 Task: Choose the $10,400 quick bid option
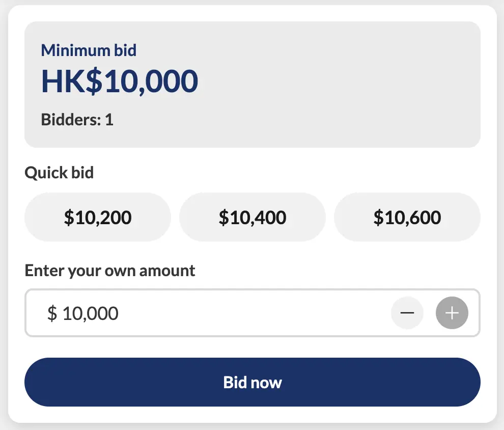[x=253, y=218]
